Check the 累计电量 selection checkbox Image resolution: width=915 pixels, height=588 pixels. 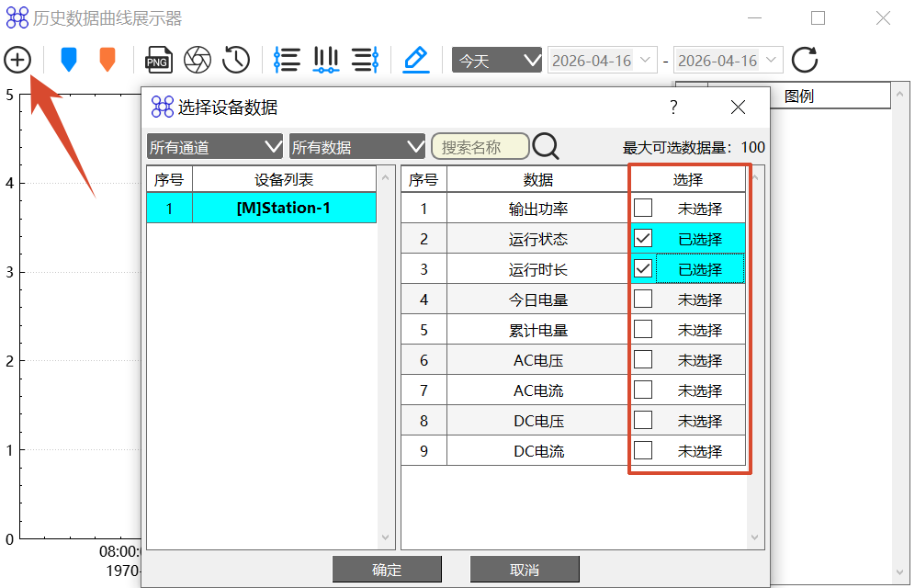643,329
